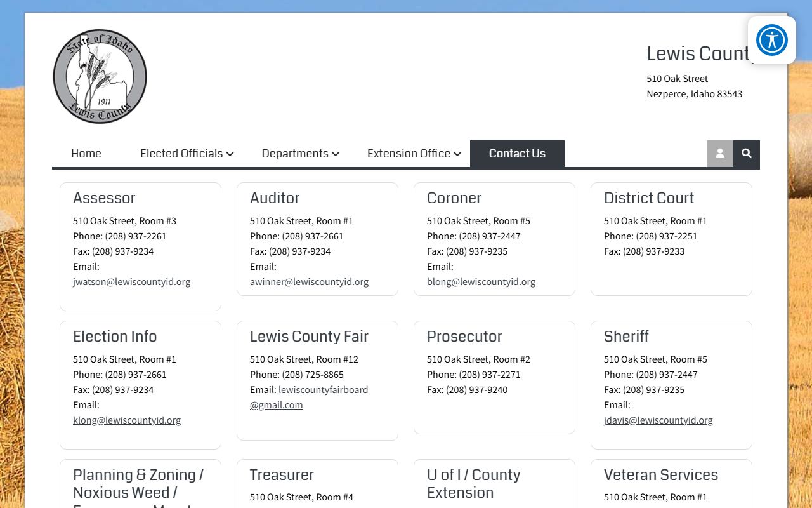
Task: Click the header 510 Oak Street line
Action: point(677,78)
